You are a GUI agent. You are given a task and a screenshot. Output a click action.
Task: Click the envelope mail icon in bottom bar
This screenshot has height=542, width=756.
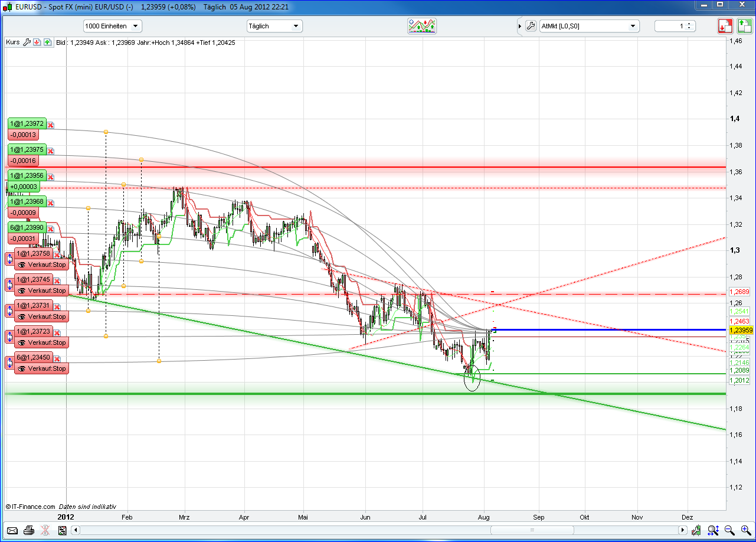point(12,530)
